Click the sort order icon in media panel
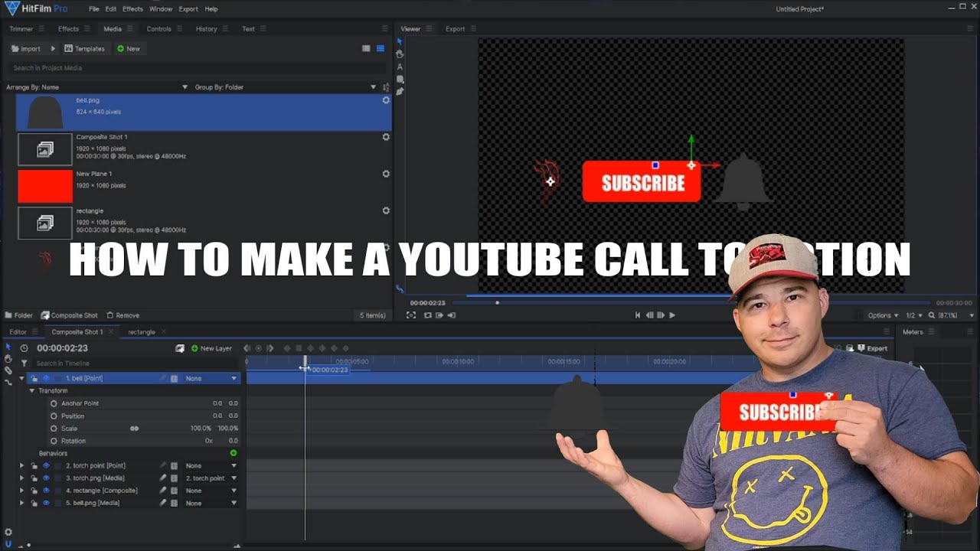The height and width of the screenshot is (551, 980). click(x=386, y=87)
